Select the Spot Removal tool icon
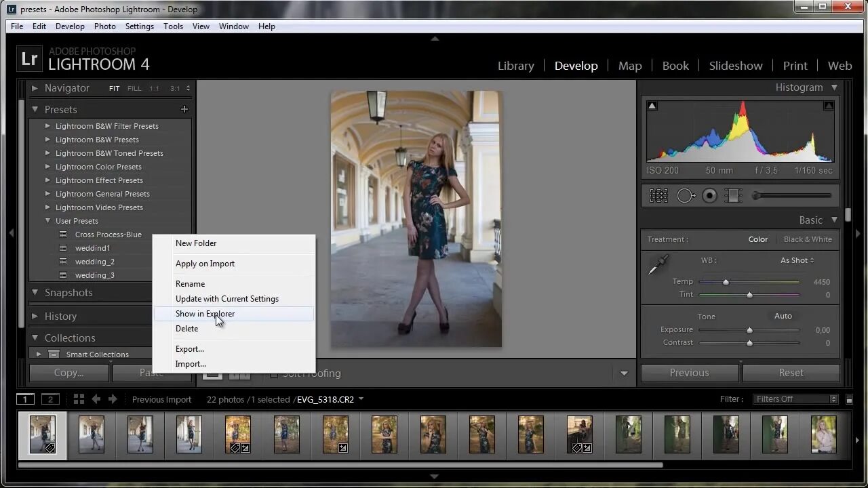Image resolution: width=868 pixels, height=488 pixels. point(686,196)
